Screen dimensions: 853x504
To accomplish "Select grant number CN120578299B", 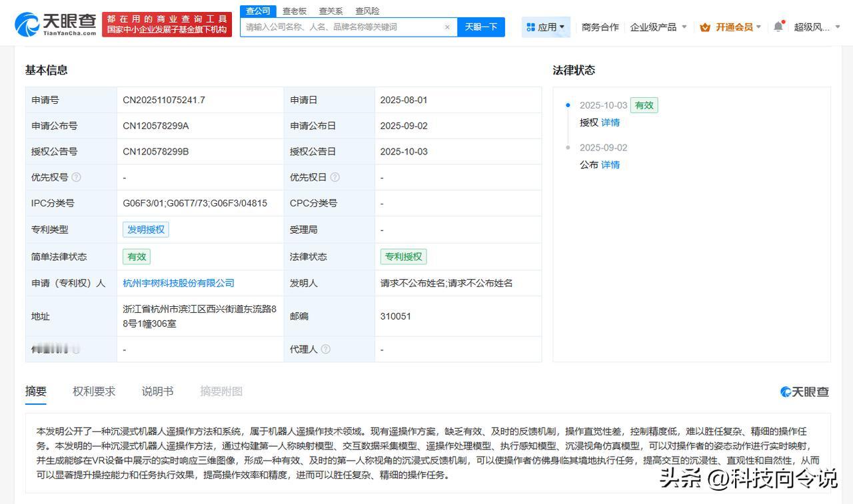I will [156, 152].
